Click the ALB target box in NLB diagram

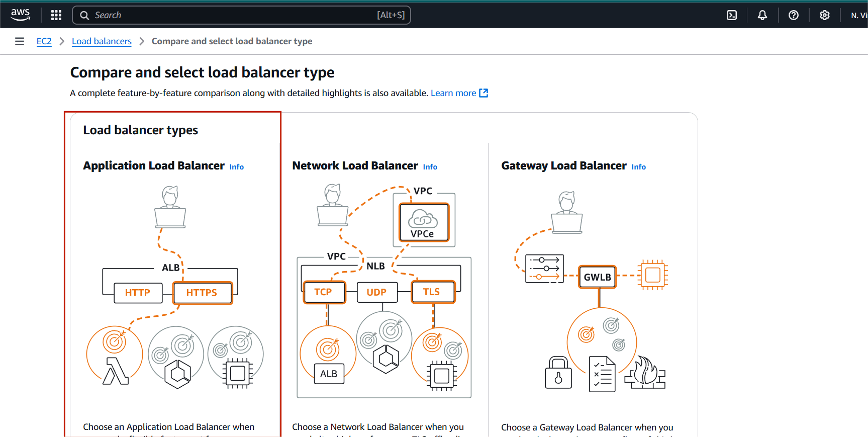(329, 374)
